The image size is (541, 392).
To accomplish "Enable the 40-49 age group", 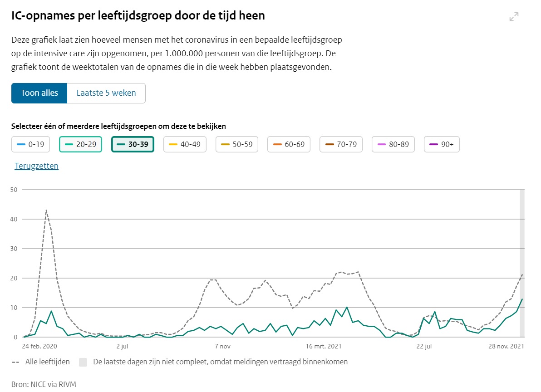I will click(x=185, y=145).
